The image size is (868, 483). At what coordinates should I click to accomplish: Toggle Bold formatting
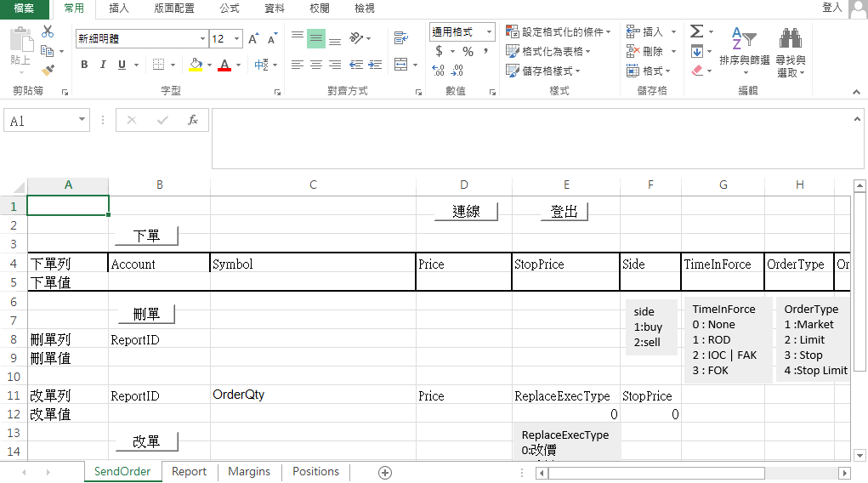(84, 65)
